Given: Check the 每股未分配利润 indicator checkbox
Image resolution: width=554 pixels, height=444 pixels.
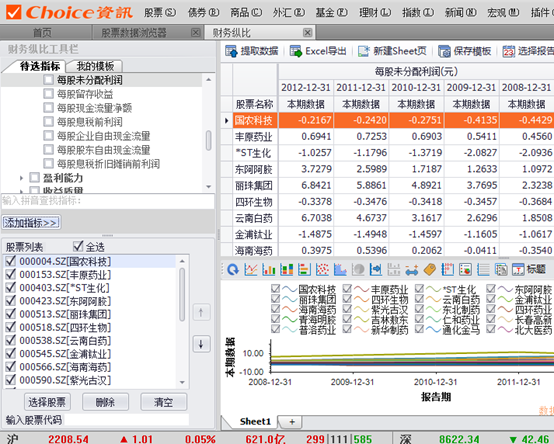Looking at the screenshot, I should [48, 80].
